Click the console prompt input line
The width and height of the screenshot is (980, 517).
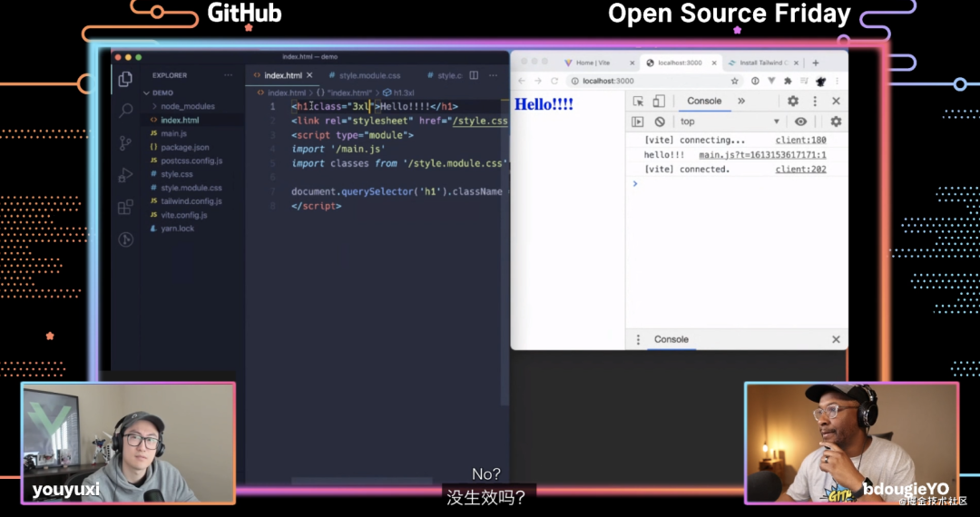[736, 183]
